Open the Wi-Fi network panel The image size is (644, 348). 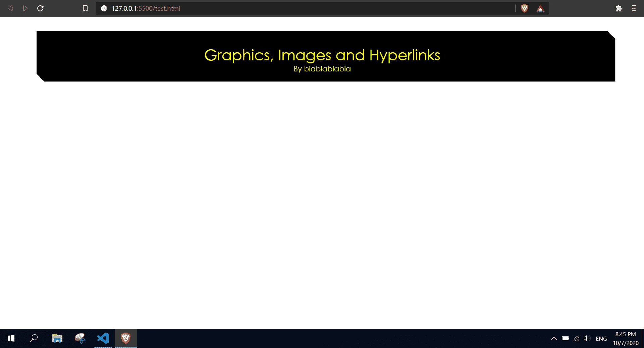coord(577,339)
